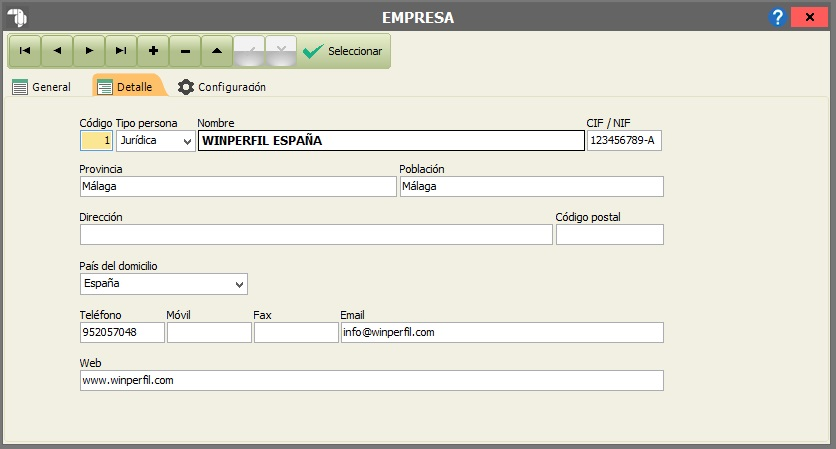Go to the first record
Screen dimensions: 836x449
click(x=25, y=51)
